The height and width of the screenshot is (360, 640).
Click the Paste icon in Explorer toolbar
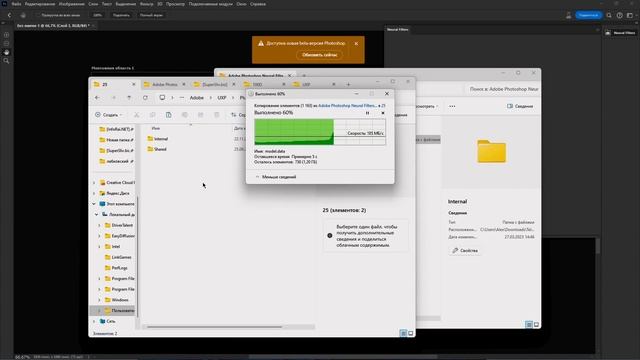click(169, 115)
